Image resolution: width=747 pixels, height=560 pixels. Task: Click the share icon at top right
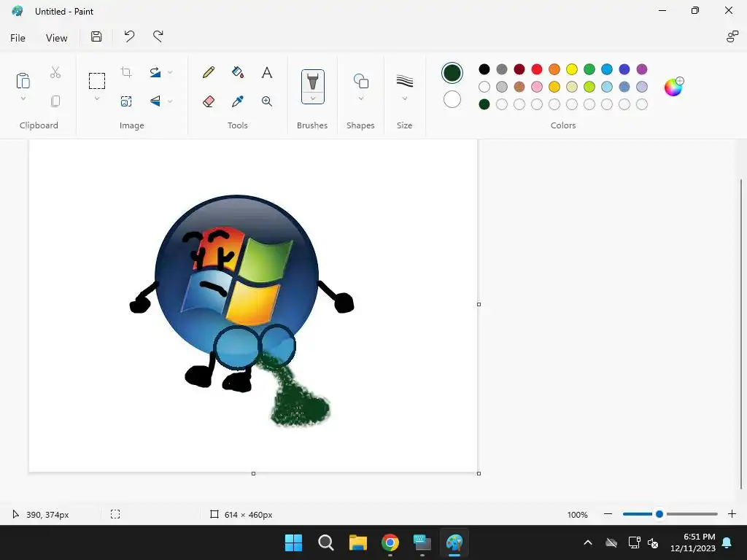click(x=732, y=36)
